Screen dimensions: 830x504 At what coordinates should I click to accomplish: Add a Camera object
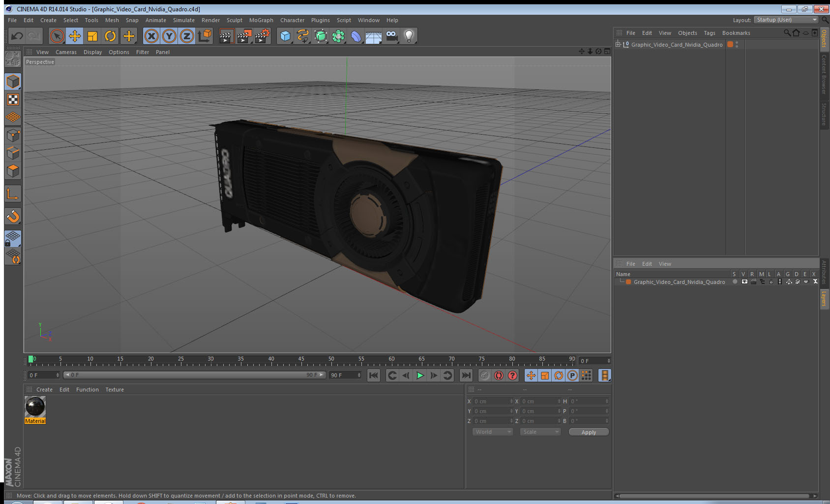point(391,36)
